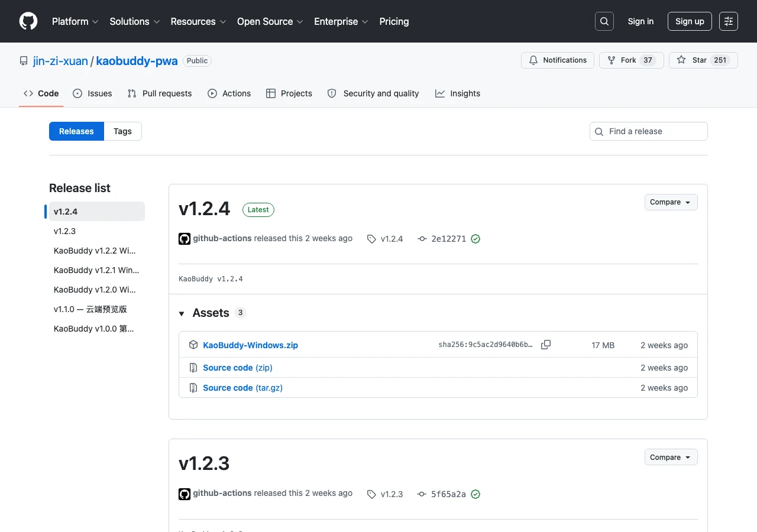Click github-actions avatar in v1.2.4 release
757x532 pixels.
point(185,239)
